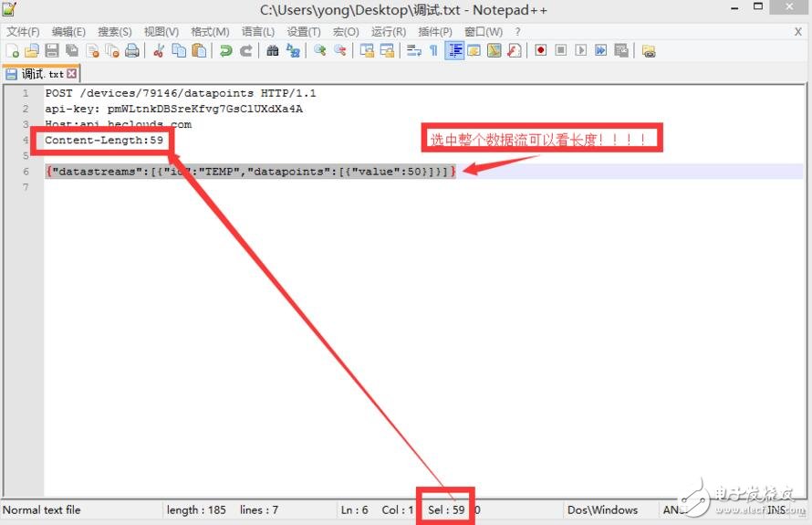The width and height of the screenshot is (812, 525).
Task: Run macro multiple times icon
Action: [600, 51]
